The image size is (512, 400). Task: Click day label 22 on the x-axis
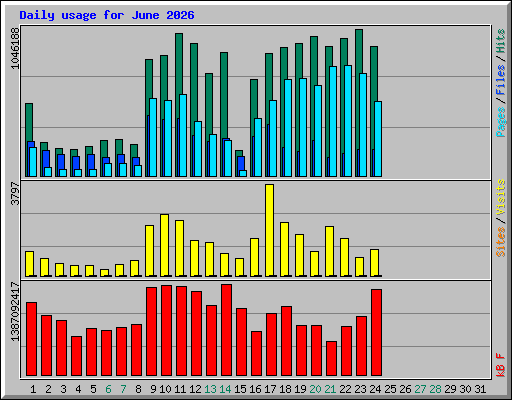coord(345,389)
